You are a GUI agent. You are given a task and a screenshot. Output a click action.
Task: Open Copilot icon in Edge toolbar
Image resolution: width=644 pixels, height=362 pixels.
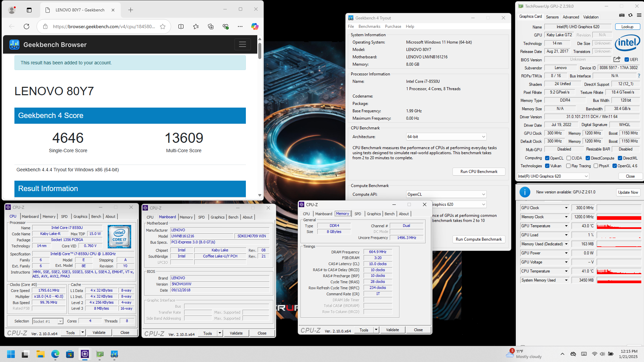(x=255, y=26)
